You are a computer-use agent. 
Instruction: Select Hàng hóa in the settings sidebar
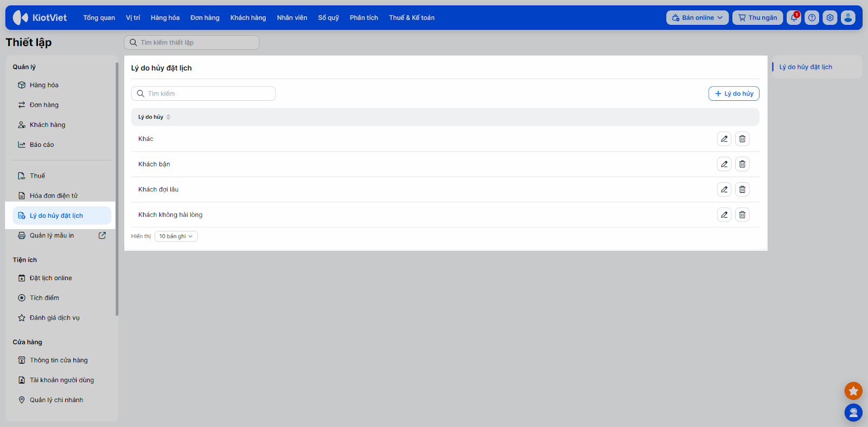pos(62,85)
